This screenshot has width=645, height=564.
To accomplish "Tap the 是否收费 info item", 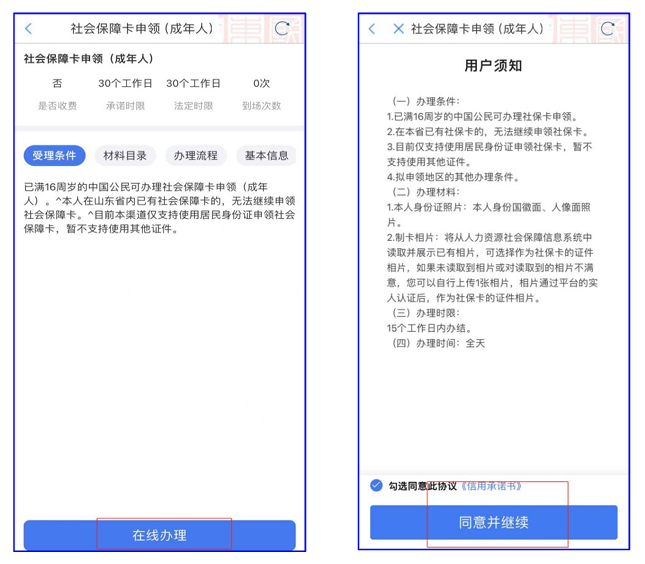I will pyautogui.click(x=57, y=94).
